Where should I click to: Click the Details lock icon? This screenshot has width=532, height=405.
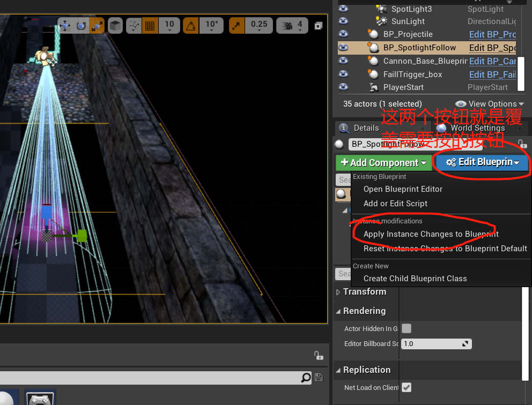coord(522,144)
